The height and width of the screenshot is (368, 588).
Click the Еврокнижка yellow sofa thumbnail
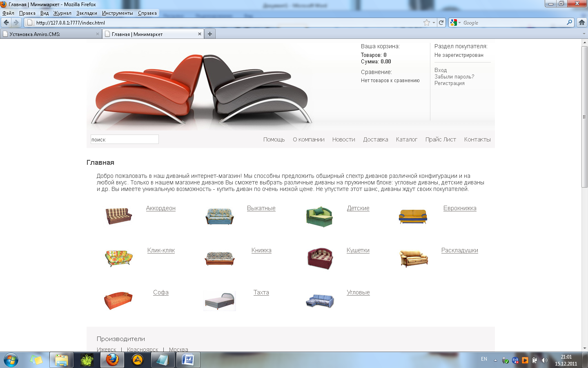coord(413,216)
